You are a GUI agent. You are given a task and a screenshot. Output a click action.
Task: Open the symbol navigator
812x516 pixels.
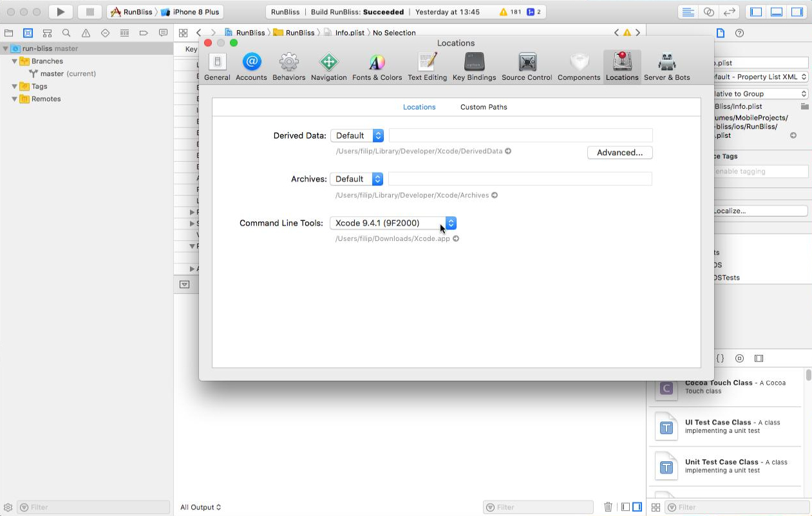(x=47, y=33)
